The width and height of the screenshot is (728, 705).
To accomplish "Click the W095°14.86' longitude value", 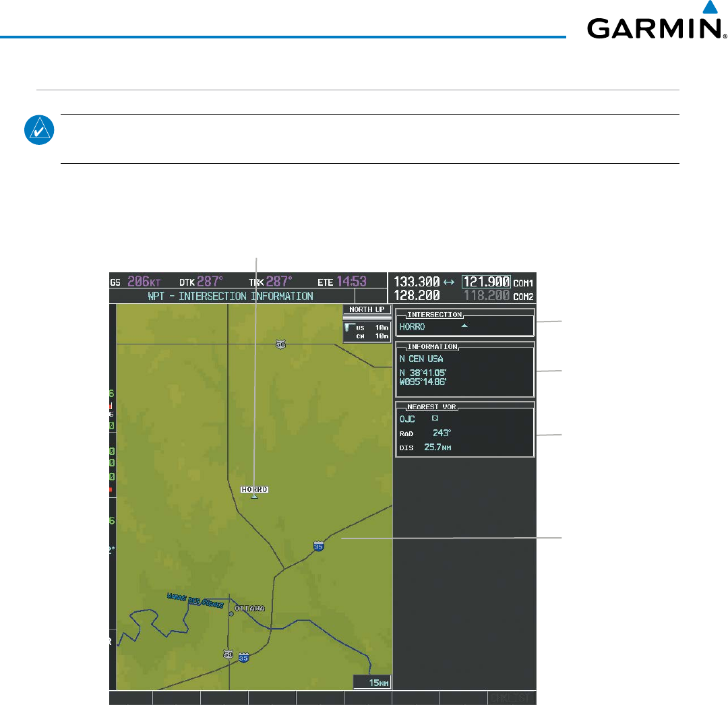I will 423,381.
